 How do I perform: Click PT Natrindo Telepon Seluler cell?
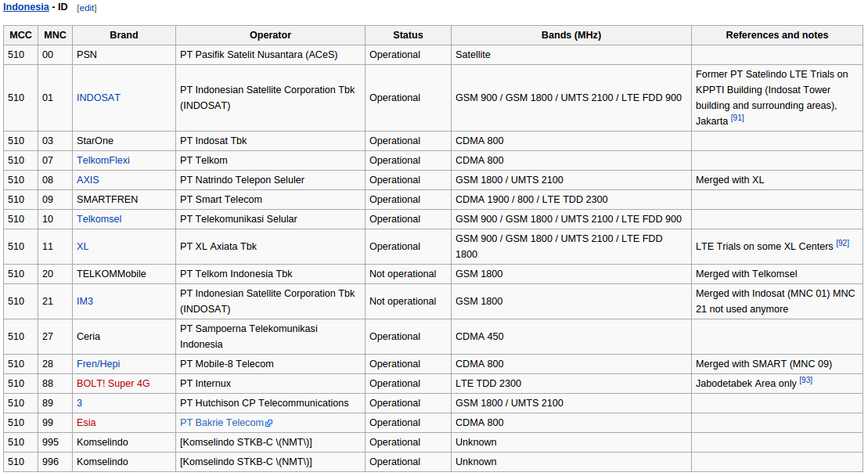click(x=270, y=180)
